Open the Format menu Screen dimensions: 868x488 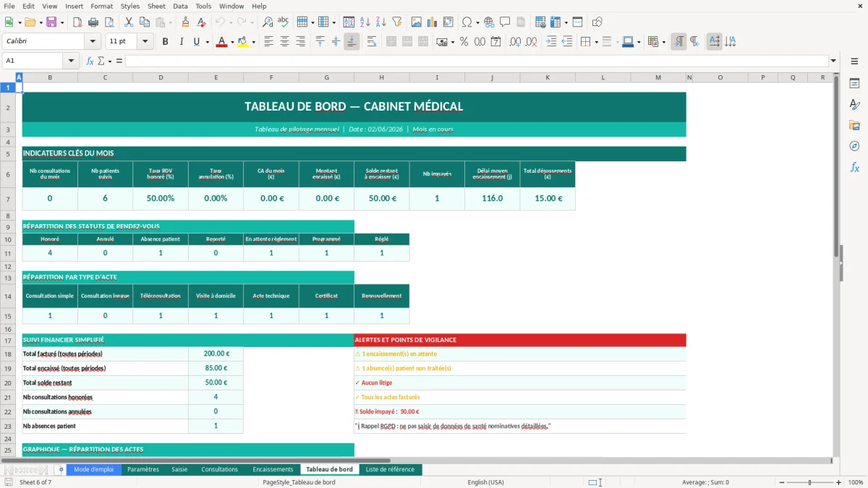[101, 6]
